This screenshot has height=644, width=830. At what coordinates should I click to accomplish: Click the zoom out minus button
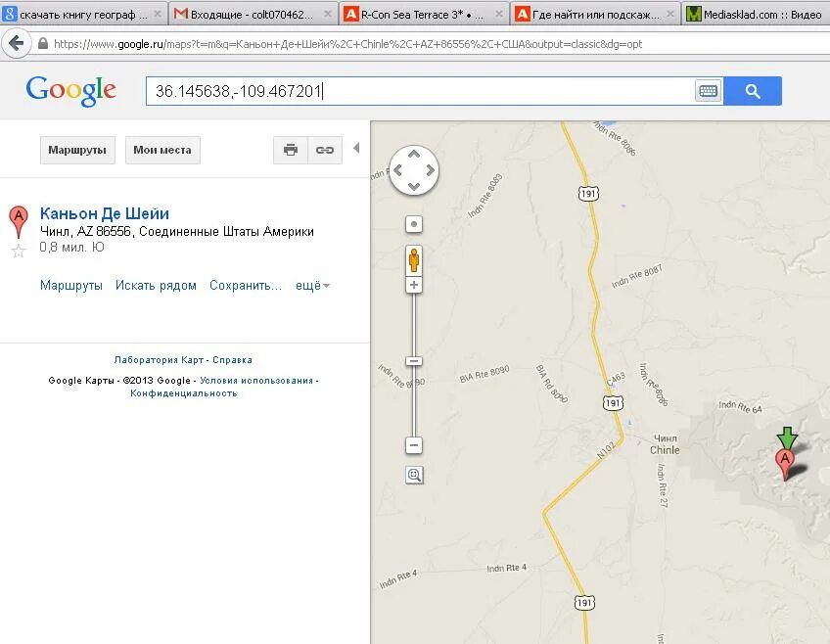413,445
